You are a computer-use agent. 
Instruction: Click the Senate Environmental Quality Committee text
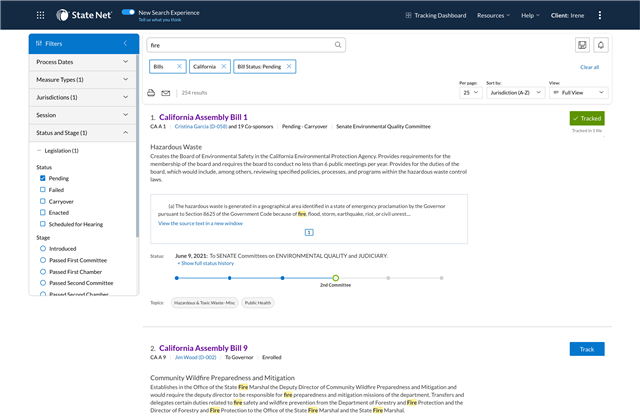tap(383, 127)
